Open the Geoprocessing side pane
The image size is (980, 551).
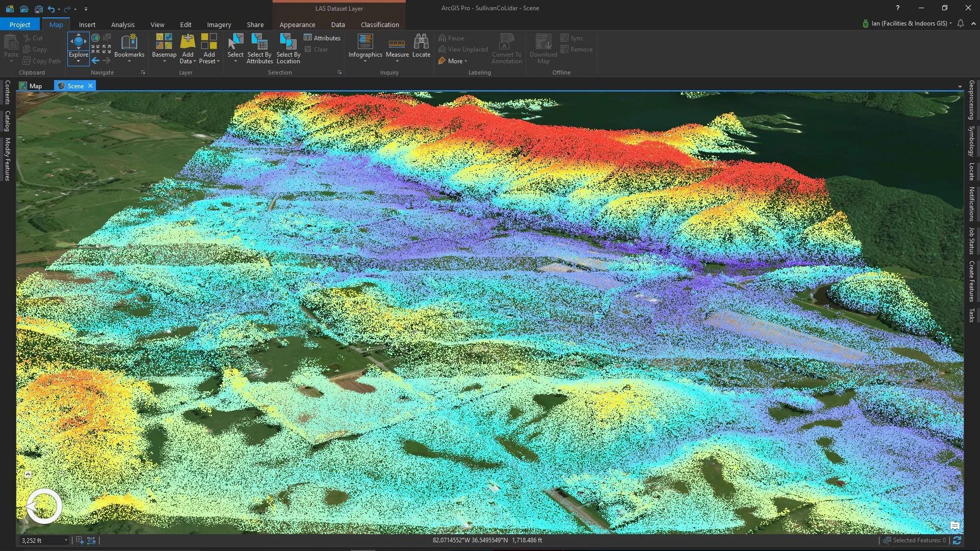(x=971, y=100)
